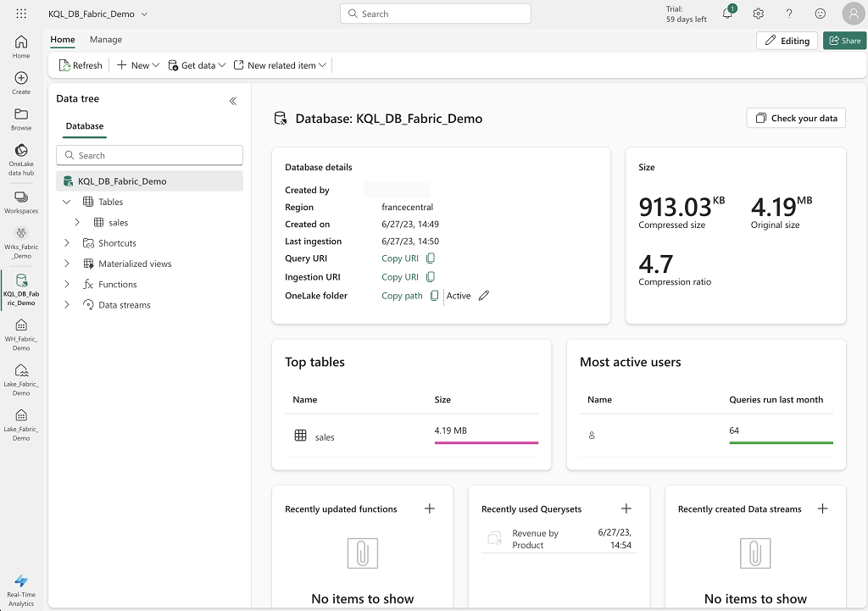This screenshot has height=611, width=868.
Task: Click the green queries run bar
Action: [x=781, y=442]
